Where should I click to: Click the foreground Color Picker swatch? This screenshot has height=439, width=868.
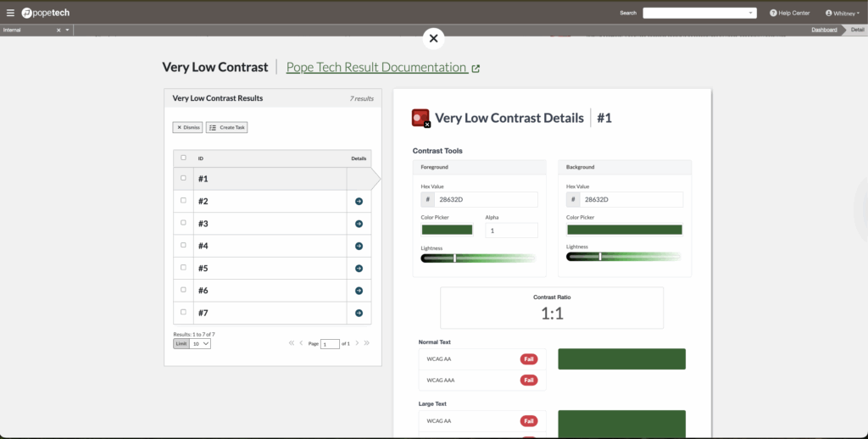click(x=447, y=230)
